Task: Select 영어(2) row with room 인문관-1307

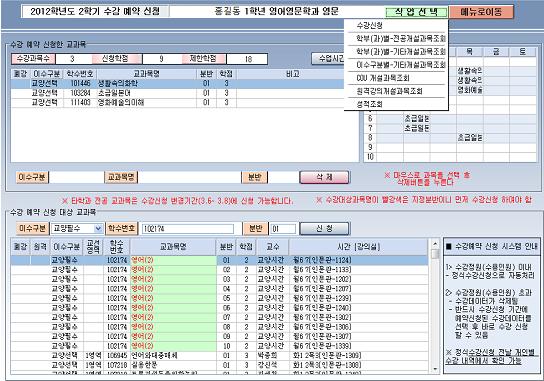Action: (x=220, y=336)
